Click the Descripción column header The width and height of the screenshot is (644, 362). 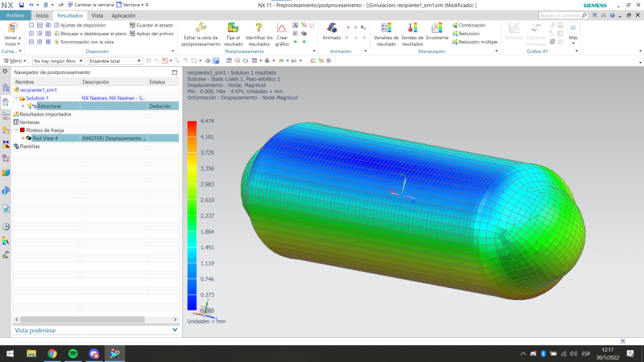tap(114, 82)
